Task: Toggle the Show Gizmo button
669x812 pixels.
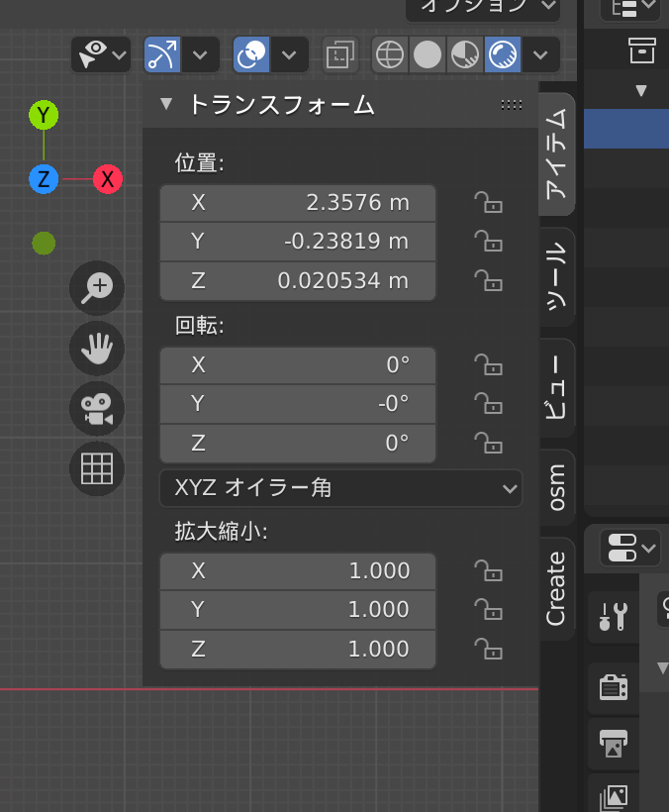Action: point(162,54)
